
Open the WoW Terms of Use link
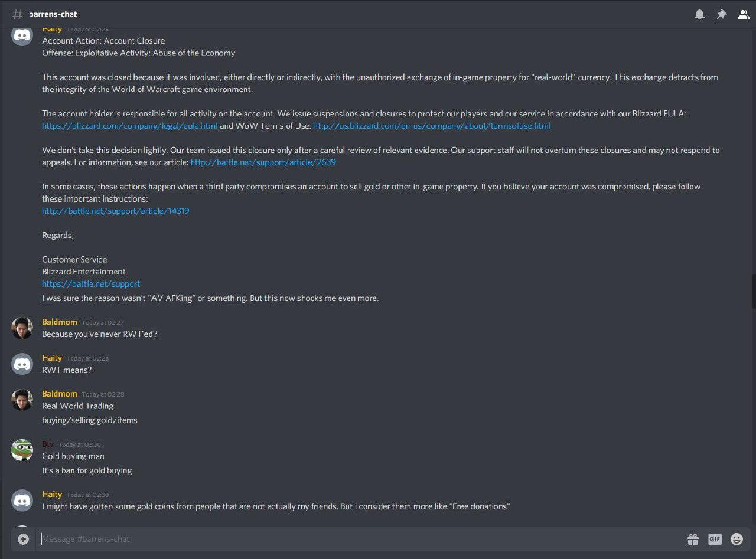coord(432,126)
